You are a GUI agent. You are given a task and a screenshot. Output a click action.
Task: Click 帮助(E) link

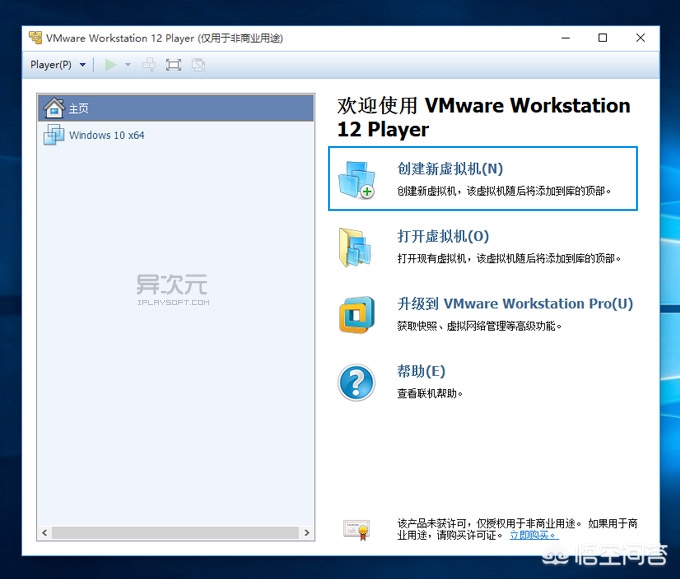click(421, 371)
